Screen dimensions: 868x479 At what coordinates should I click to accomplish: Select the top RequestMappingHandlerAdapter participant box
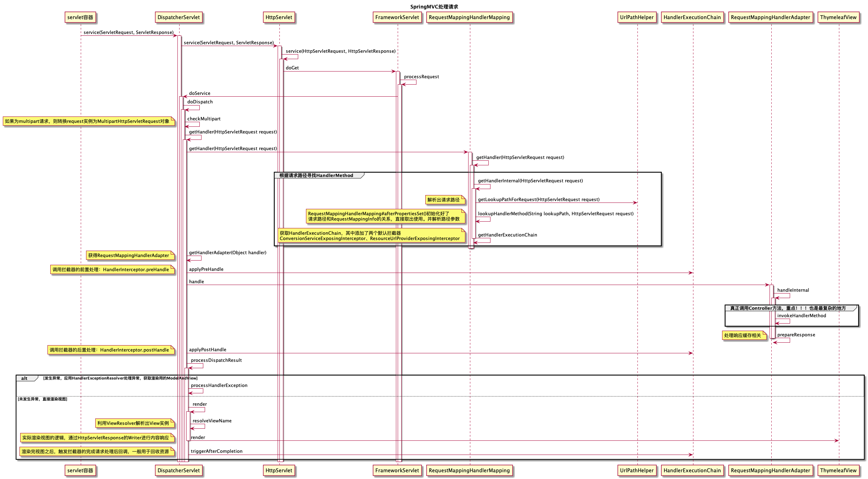770,17
